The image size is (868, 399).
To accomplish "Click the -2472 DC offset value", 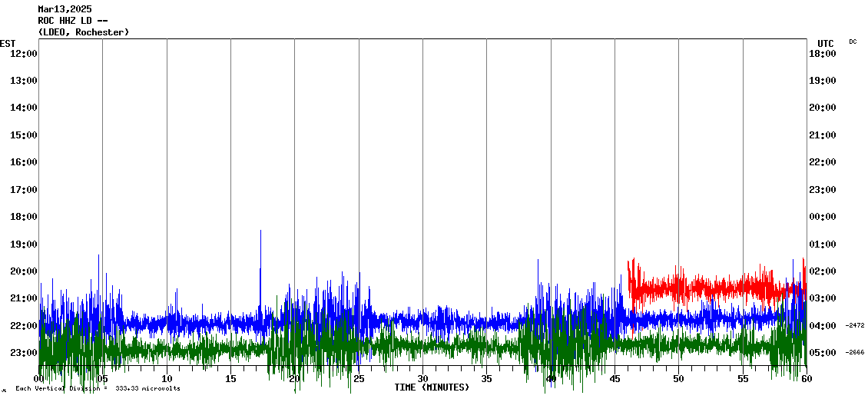I will pyautogui.click(x=855, y=326).
